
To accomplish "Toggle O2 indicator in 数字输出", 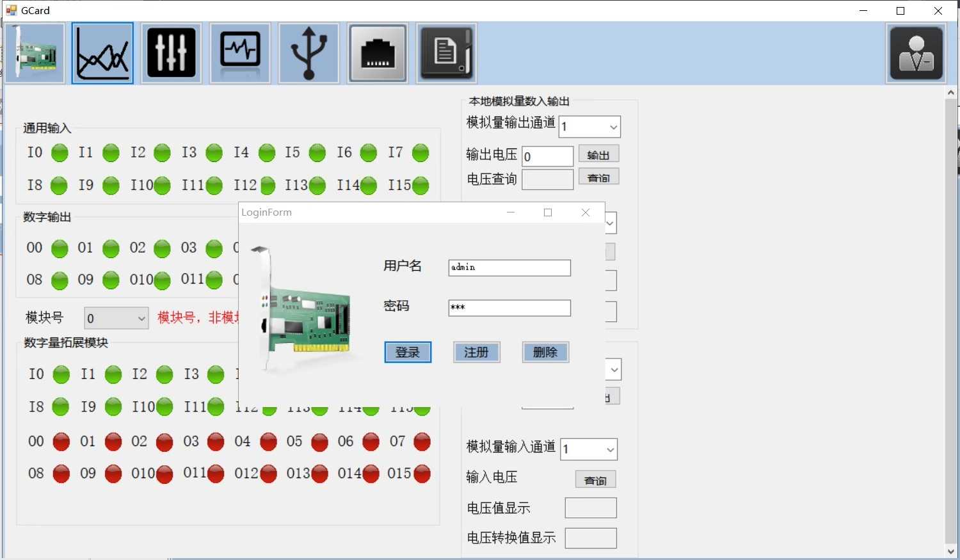I will coord(163,248).
